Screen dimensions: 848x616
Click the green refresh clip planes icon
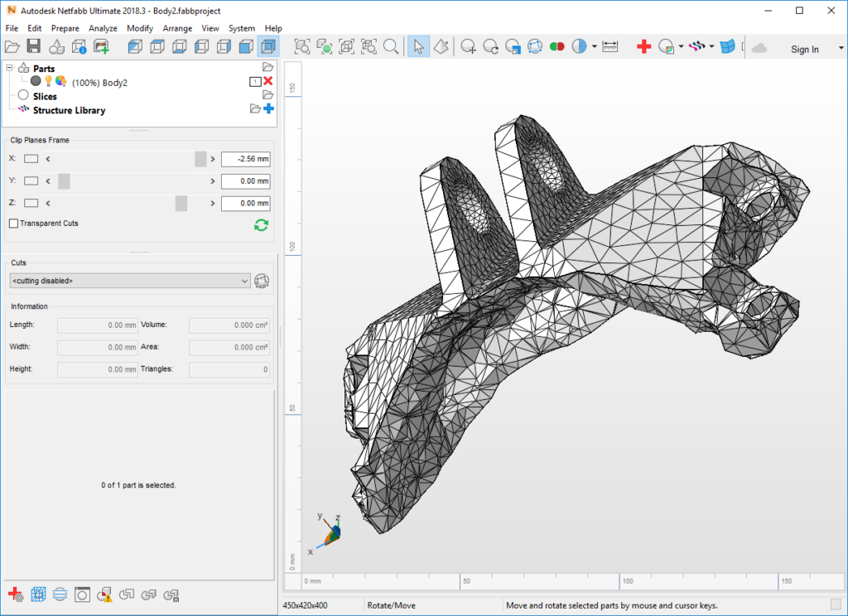tap(262, 224)
